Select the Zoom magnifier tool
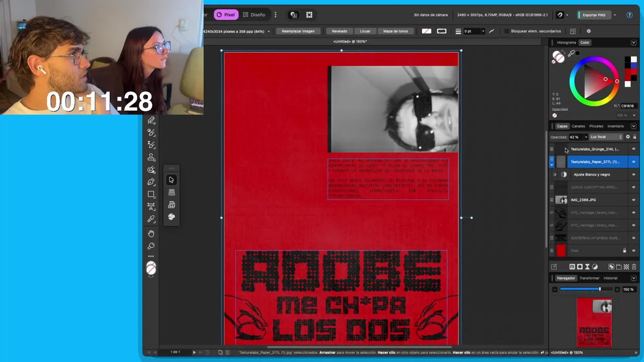The width and height of the screenshot is (644, 362). (151, 246)
